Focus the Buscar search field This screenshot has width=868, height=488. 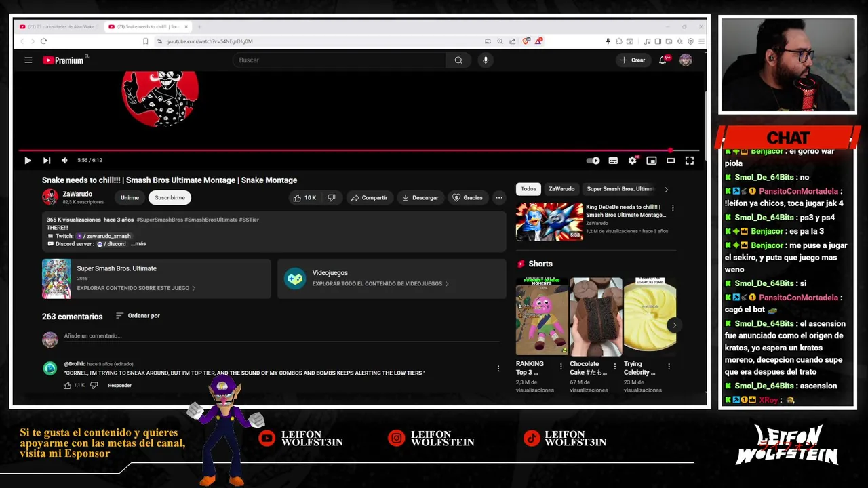(x=339, y=60)
